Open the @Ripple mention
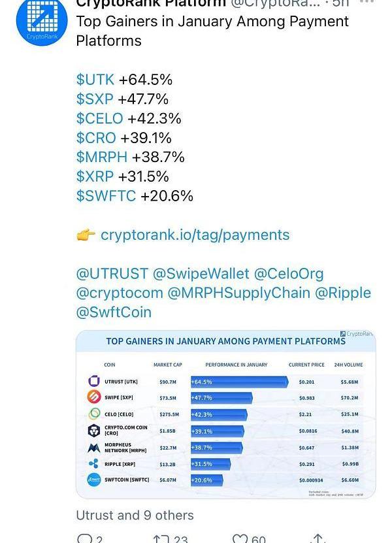Viewport: 392px width, 543px height. (343, 293)
